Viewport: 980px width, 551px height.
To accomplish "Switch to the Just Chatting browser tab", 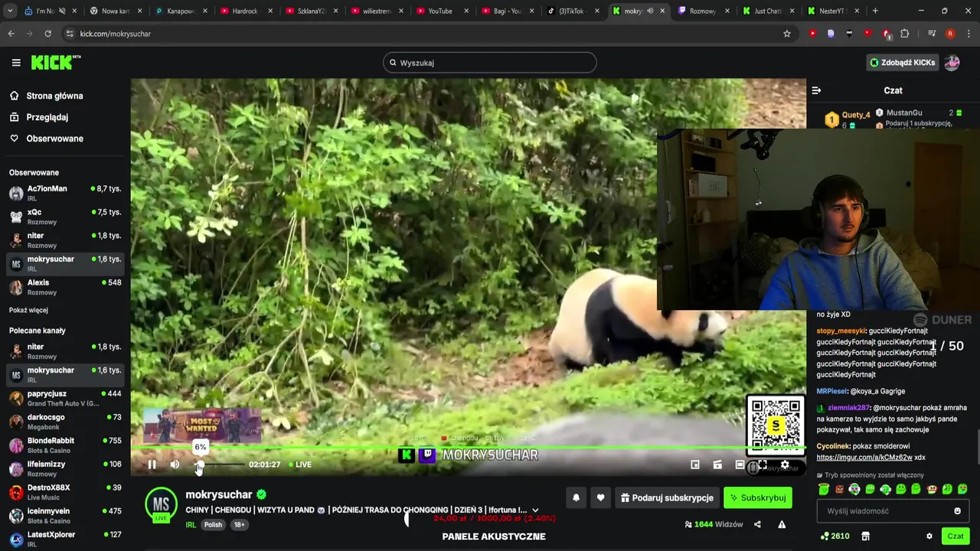I will (767, 11).
